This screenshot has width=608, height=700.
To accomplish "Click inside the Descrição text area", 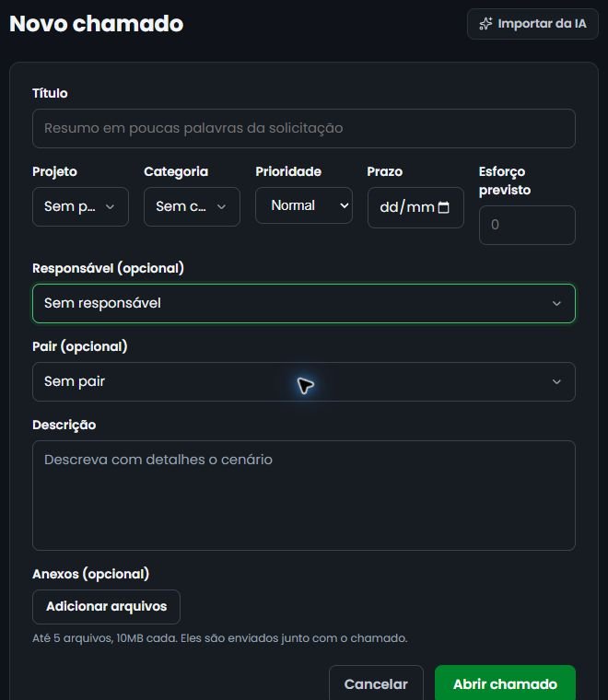I will point(304,496).
